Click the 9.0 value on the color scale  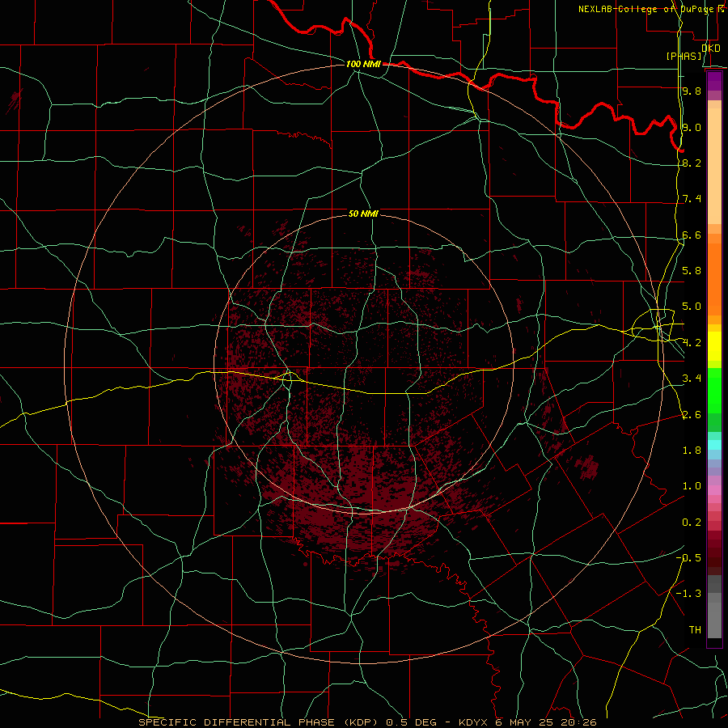click(x=692, y=127)
